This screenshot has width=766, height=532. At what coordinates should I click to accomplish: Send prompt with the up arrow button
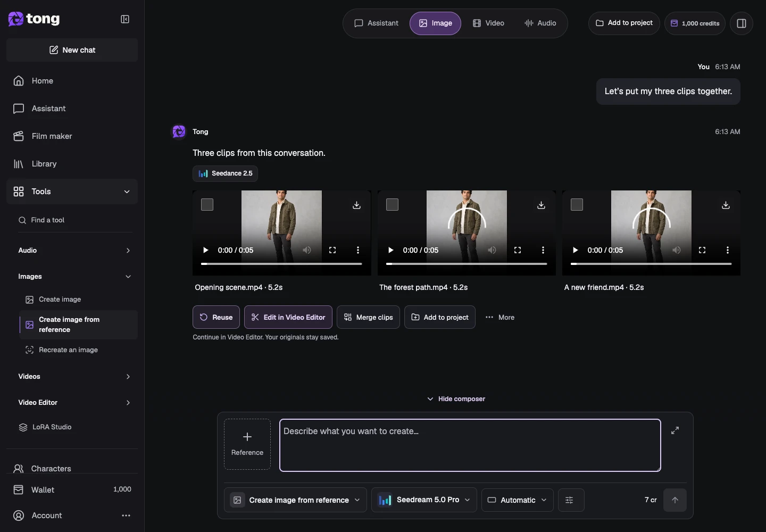pyautogui.click(x=675, y=500)
